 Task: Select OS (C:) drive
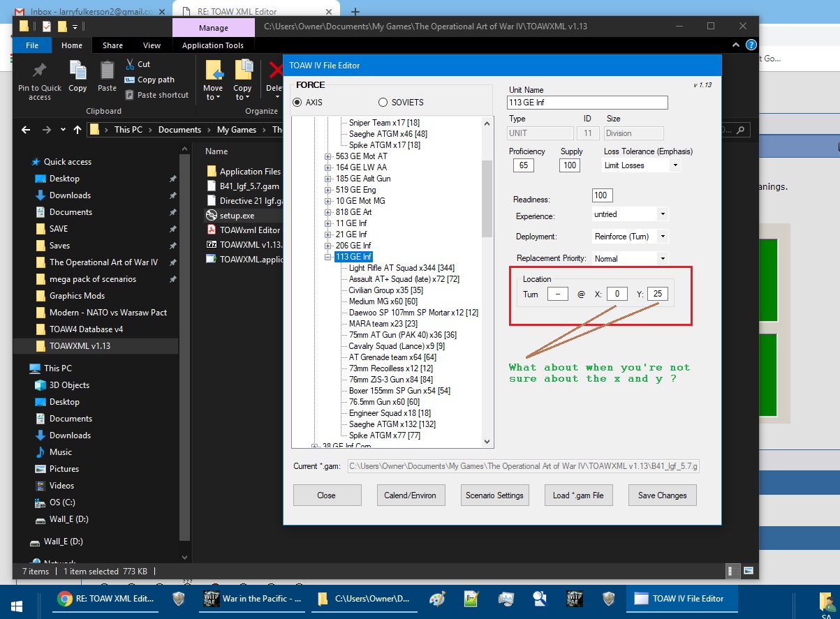coord(62,502)
